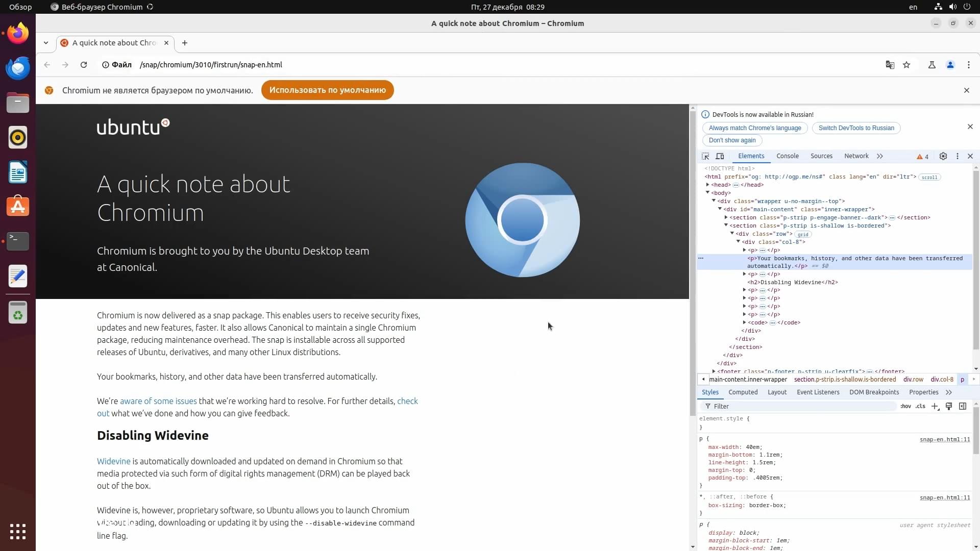Toggle .cls element classes panel
Image resolution: width=980 pixels, height=551 pixels.
[920, 406]
